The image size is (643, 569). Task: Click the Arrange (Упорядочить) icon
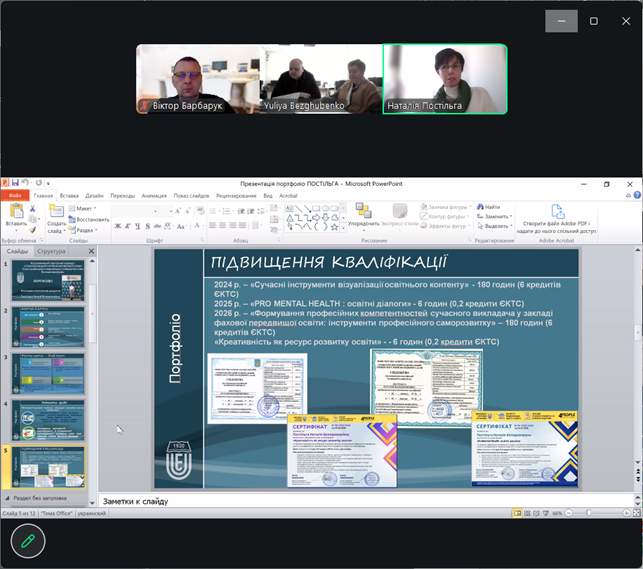[363, 211]
